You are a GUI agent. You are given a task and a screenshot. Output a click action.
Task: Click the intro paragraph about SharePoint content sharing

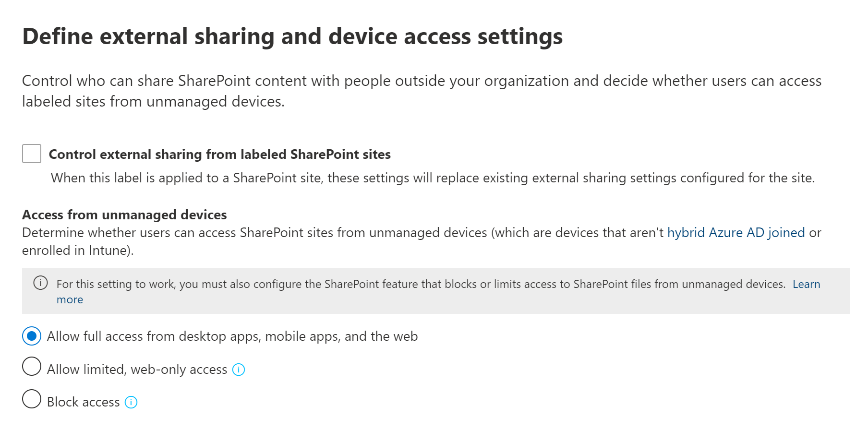pyautogui.click(x=422, y=91)
